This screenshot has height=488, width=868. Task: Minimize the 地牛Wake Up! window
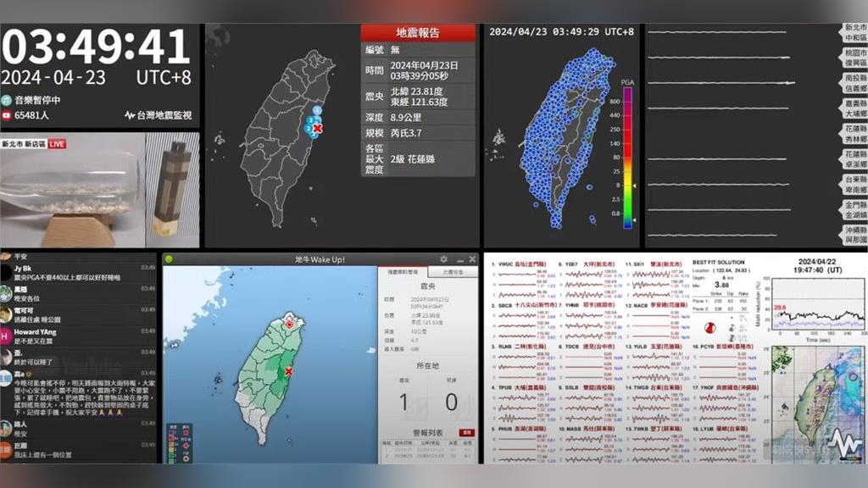point(458,259)
